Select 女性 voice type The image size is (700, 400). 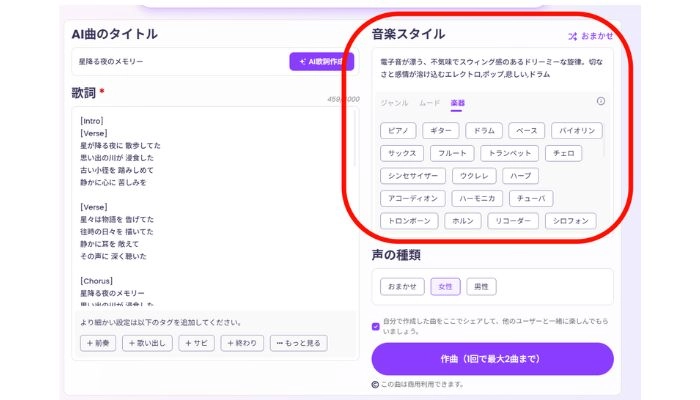click(445, 287)
